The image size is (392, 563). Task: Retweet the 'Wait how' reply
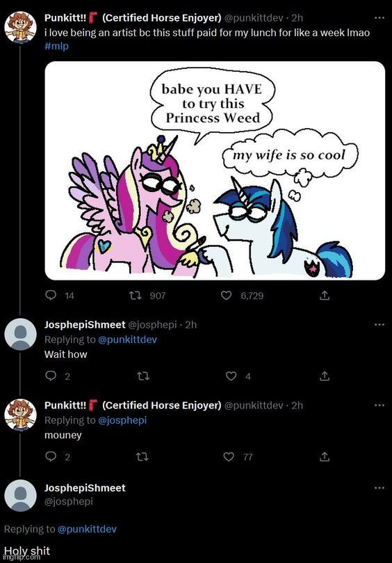pos(143,376)
